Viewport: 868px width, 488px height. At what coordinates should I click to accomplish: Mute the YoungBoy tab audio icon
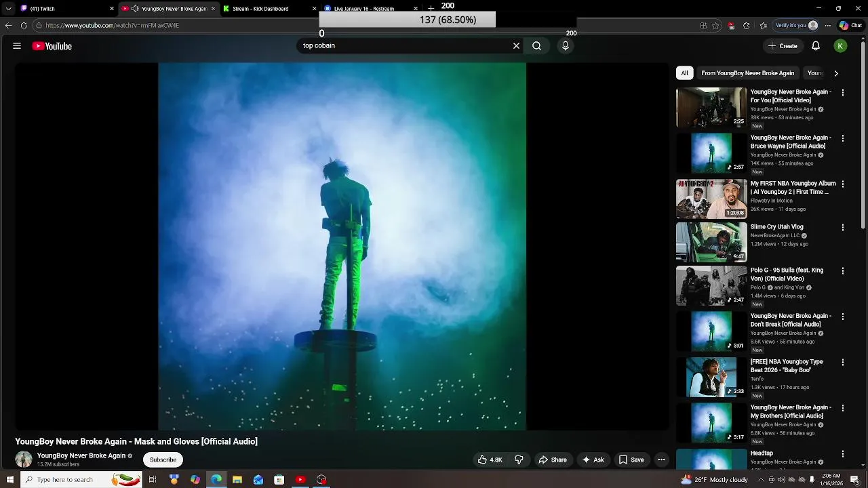(135, 9)
